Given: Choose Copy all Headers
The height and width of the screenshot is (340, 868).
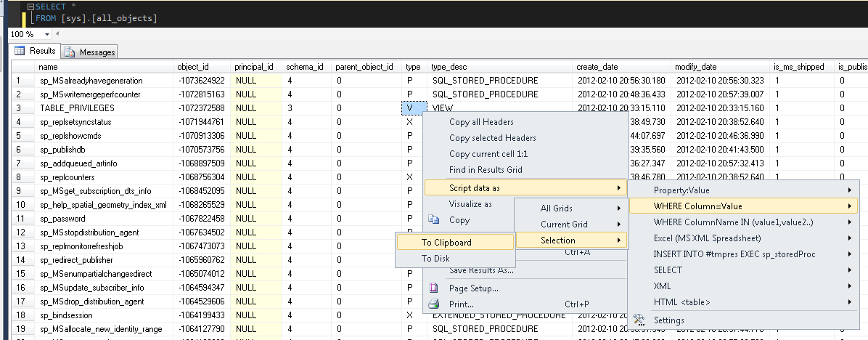Looking at the screenshot, I should click(481, 122).
